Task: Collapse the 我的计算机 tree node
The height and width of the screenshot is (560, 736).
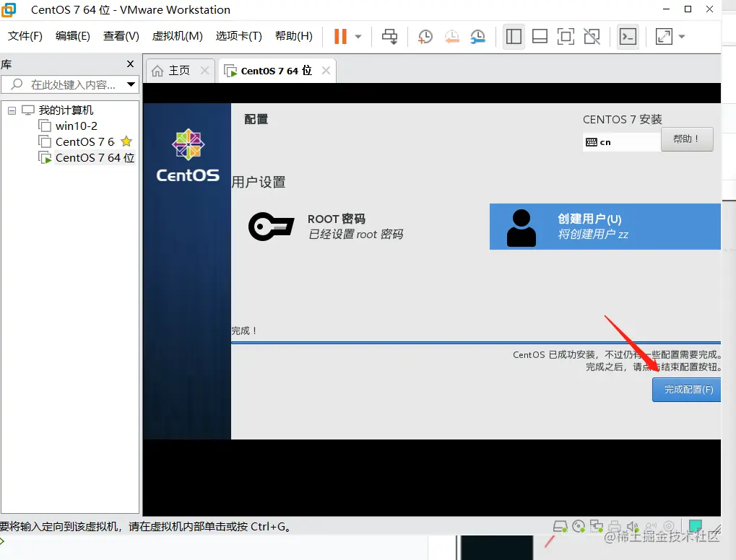Action: coord(12,110)
